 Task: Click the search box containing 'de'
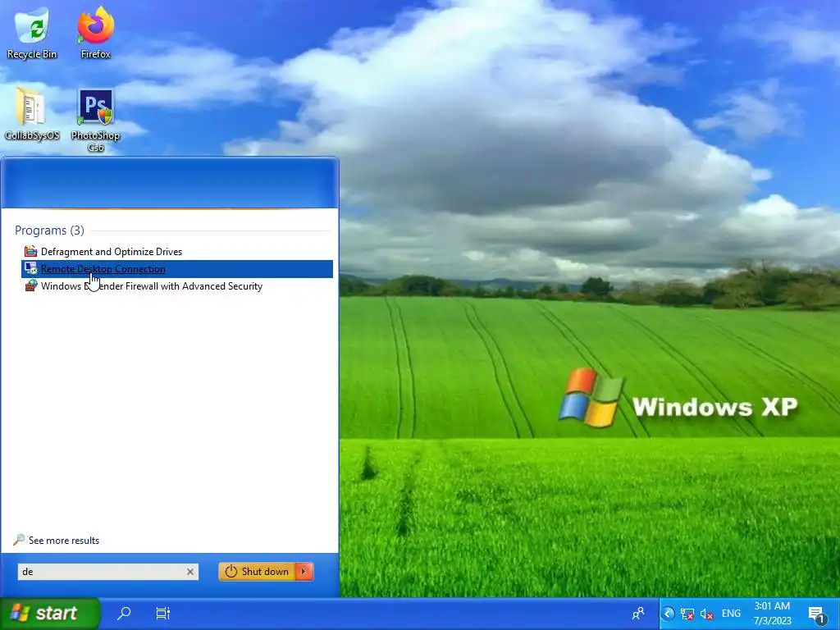(107, 572)
